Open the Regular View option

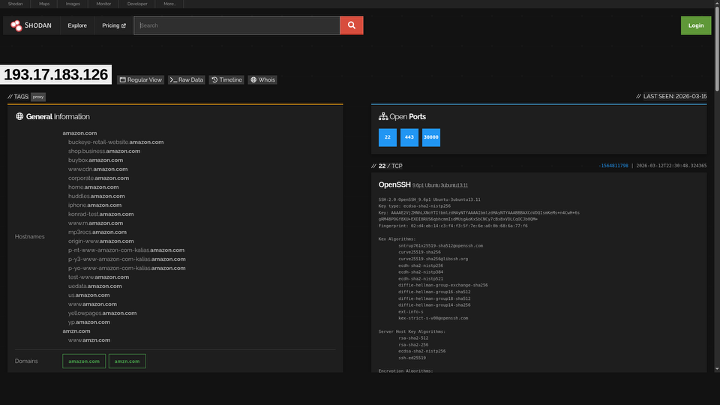coord(140,79)
